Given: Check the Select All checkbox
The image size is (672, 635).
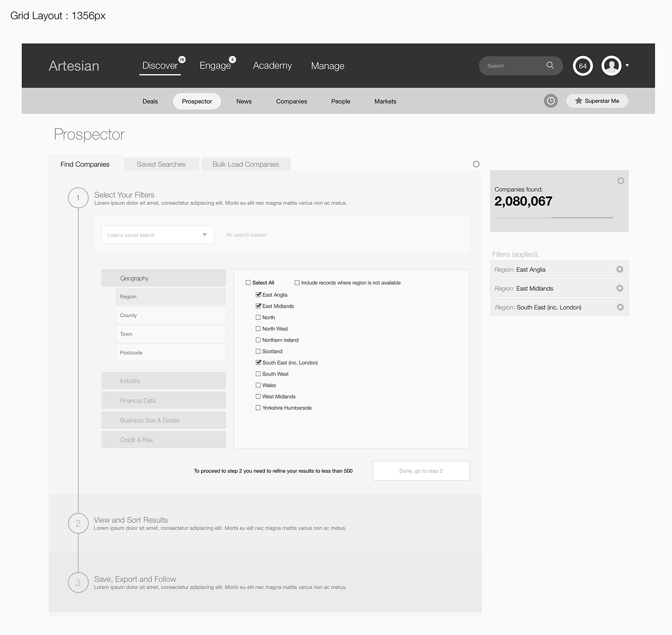Looking at the screenshot, I should click(248, 283).
